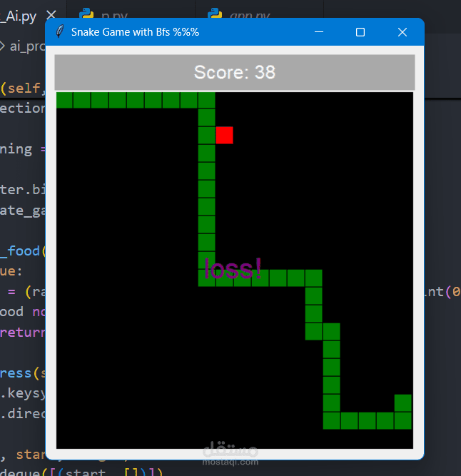461x476 pixels.
Task: Click the red food square in the game
Action: click(x=224, y=135)
